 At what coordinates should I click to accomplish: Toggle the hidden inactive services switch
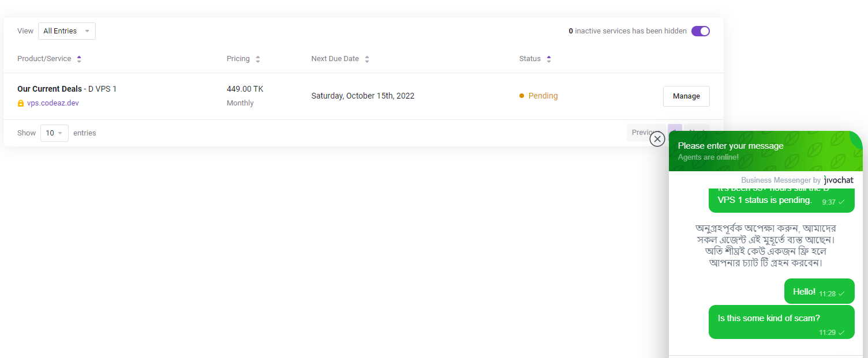(x=701, y=31)
